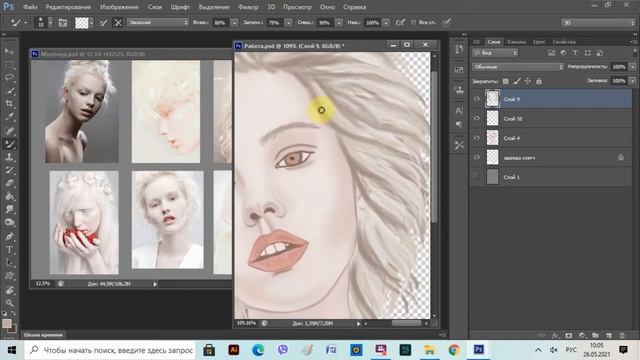Open the Редактирование menu
This screenshot has width=640, height=360.
pos(68,7)
